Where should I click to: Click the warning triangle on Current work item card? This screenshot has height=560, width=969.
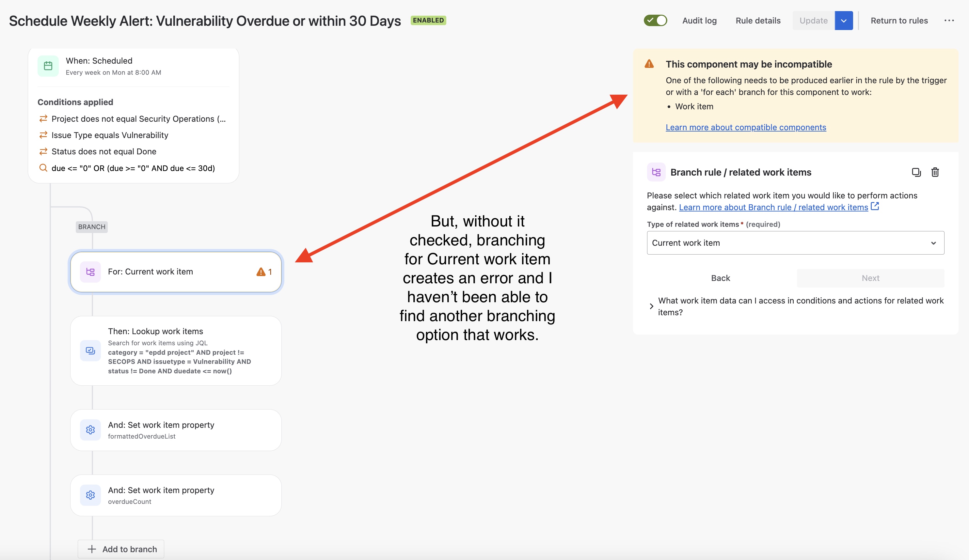coord(261,272)
